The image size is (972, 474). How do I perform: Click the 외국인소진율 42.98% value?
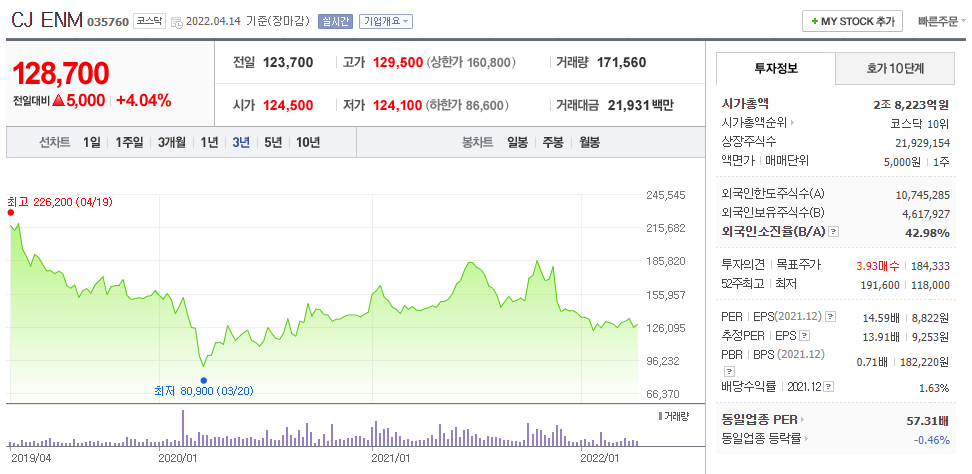tap(929, 232)
